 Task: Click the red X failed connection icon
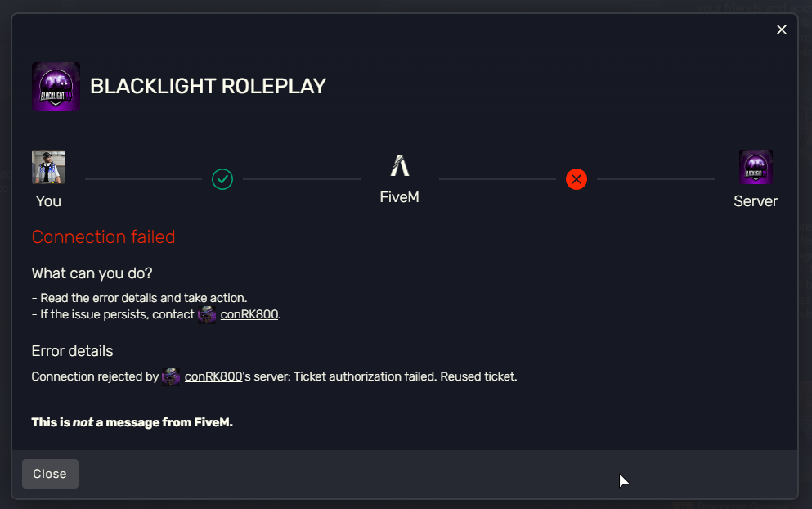pyautogui.click(x=576, y=179)
